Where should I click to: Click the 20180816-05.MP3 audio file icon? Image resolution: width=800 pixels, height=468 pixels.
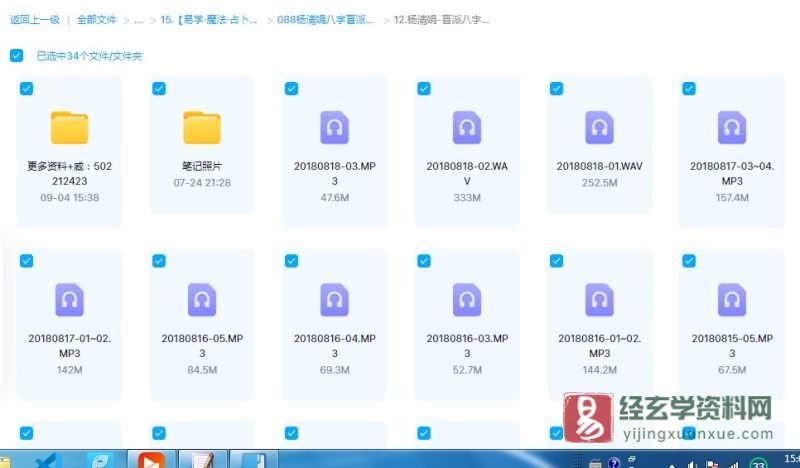pyautogui.click(x=202, y=300)
